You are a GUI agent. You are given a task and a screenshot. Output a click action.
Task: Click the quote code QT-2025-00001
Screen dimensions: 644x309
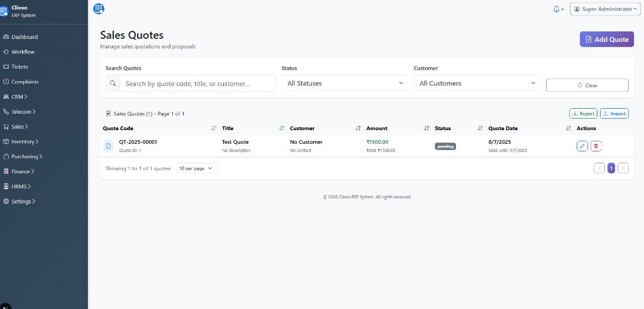138,142
